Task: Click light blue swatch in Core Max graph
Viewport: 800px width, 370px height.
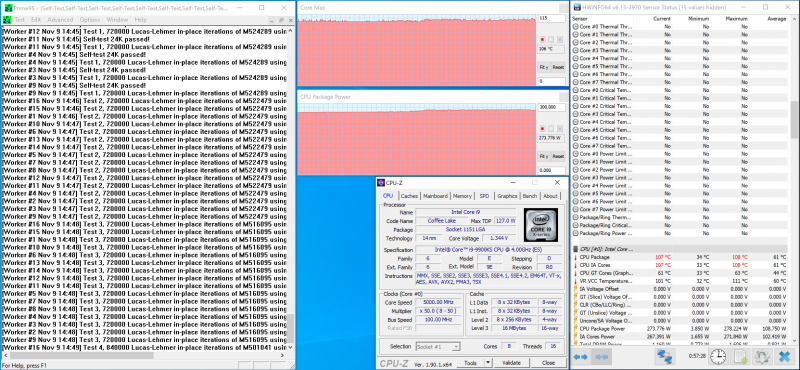Action: point(560,40)
